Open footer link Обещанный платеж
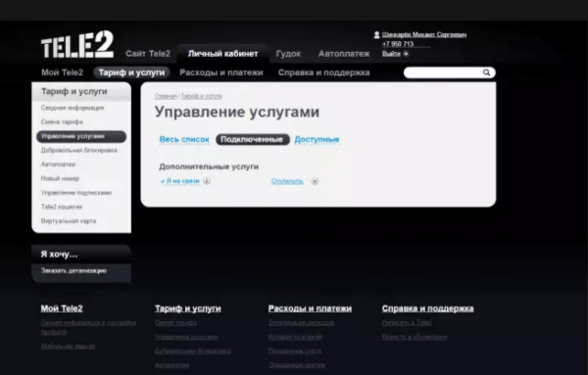588x375 pixels. pyautogui.click(x=297, y=365)
